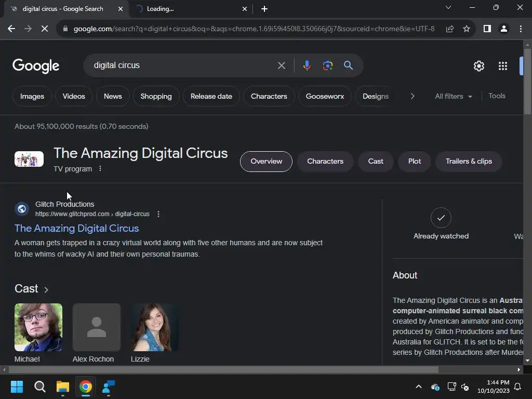Show hidden system tray icons

pos(419,387)
